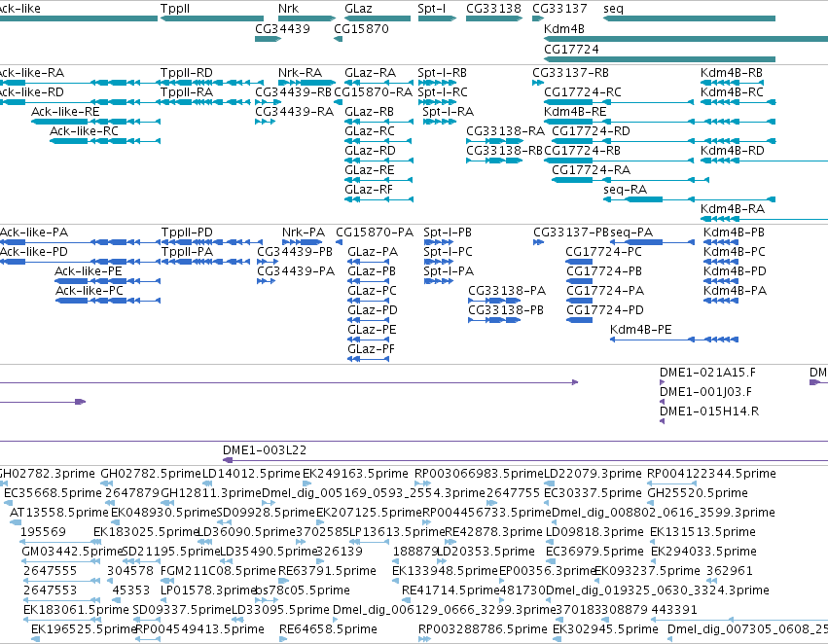Click the Spt-I gene label
Viewport: 828px width, 644px height.
click(x=431, y=9)
